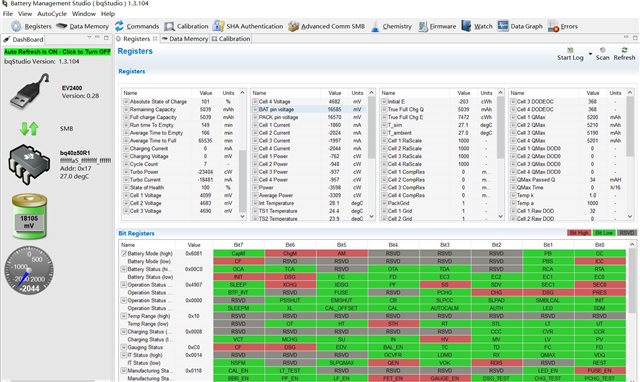
Task: Click the Bit Low green legend swatch
Action: point(604,233)
